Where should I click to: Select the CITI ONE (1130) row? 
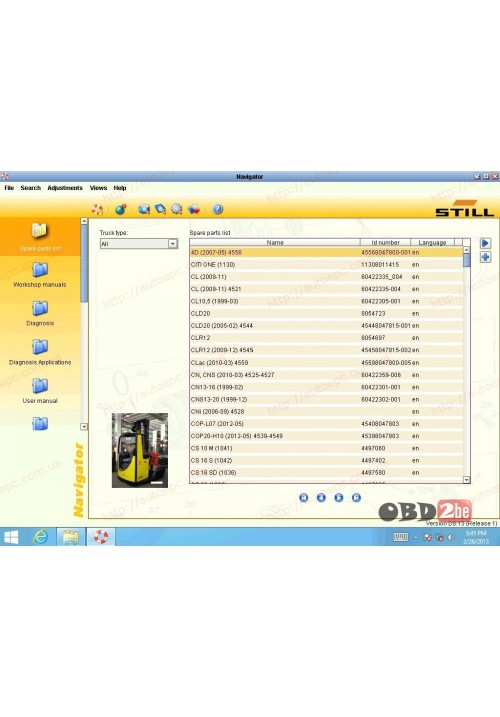click(326, 265)
